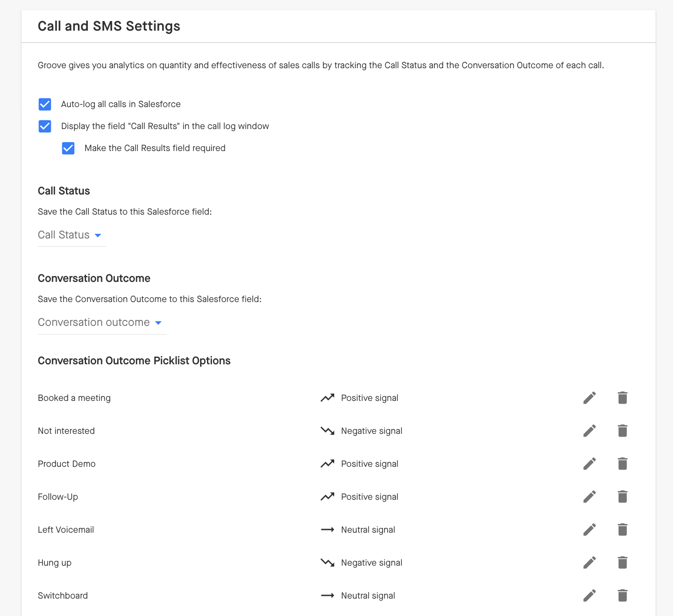Remove the Follow-Up picklist option
Viewport: 673px width, 616px height.
(622, 497)
